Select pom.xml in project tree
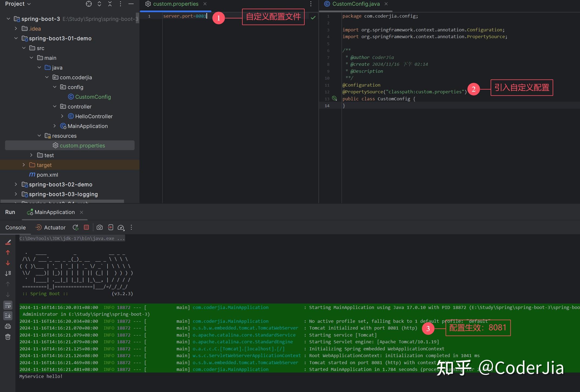 tap(44, 174)
